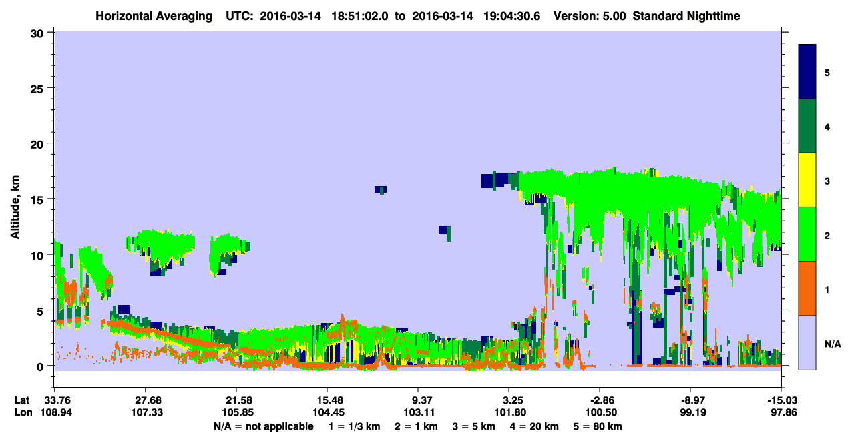The image size is (868, 445).
Task: Click latitude value -15.03
Action: [x=781, y=400]
